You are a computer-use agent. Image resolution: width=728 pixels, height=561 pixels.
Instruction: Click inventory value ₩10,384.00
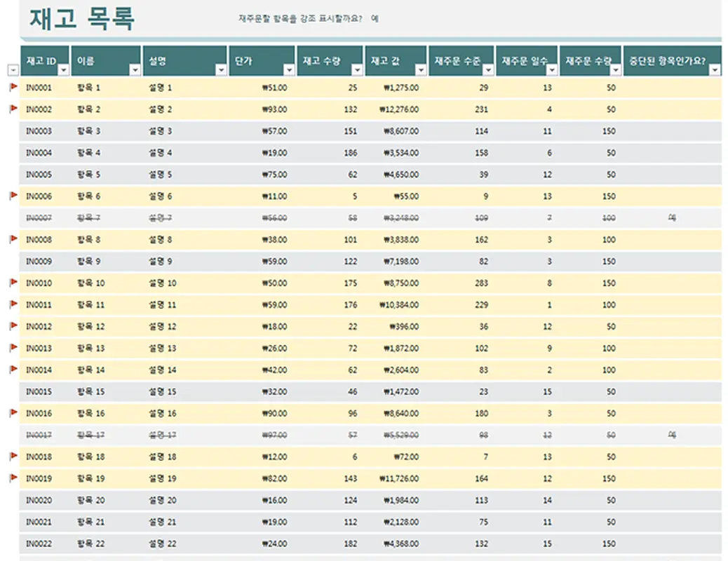399,304
